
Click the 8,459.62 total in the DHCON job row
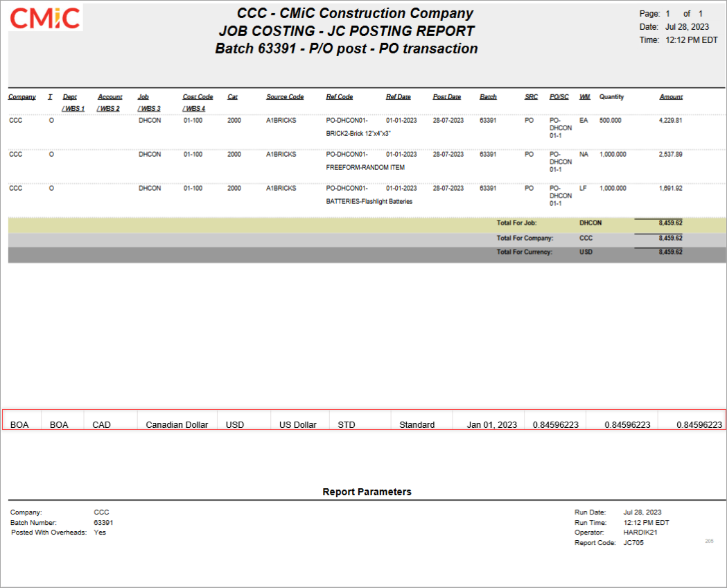670,223
